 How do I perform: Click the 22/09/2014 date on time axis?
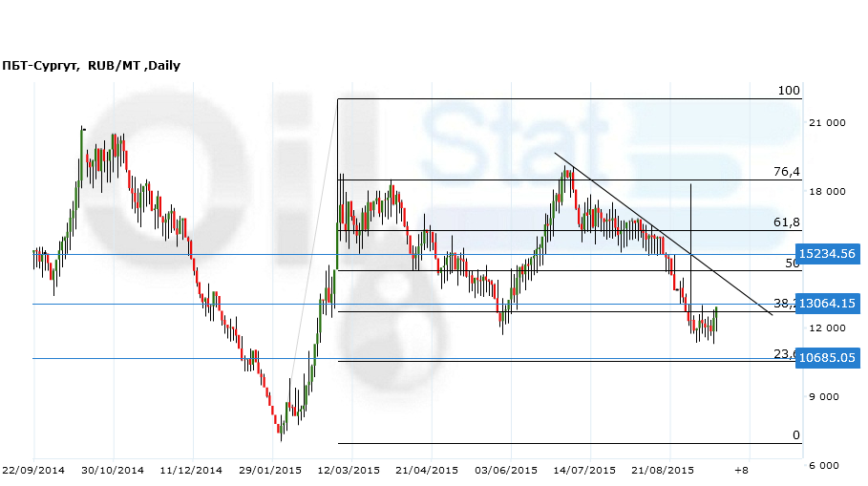pyautogui.click(x=33, y=470)
